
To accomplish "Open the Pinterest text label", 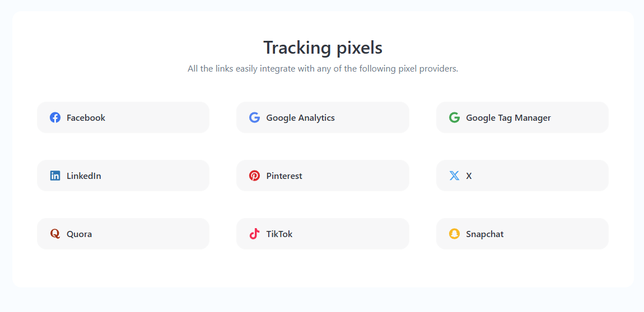I will [284, 176].
